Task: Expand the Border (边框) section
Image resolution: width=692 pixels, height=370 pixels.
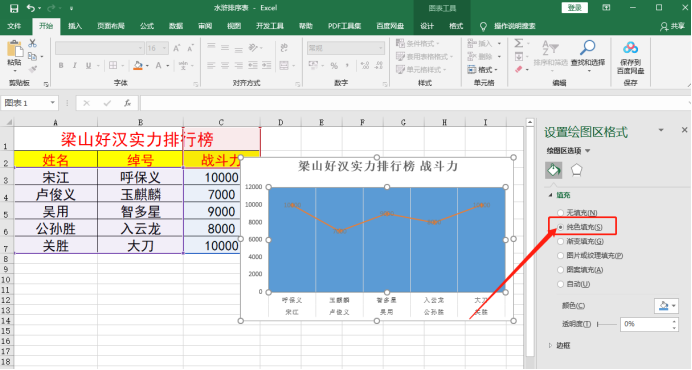Action: tap(550, 345)
